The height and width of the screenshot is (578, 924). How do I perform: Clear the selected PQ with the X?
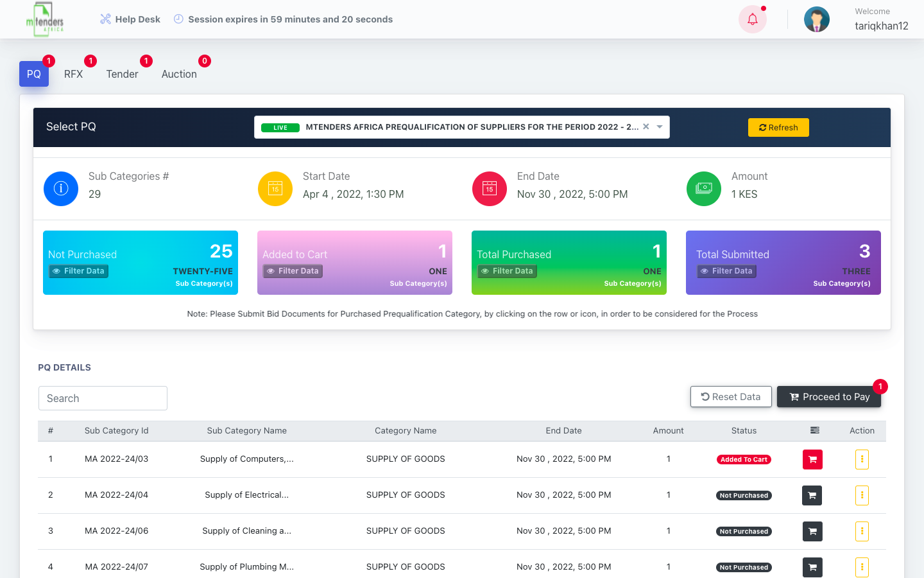pos(646,127)
